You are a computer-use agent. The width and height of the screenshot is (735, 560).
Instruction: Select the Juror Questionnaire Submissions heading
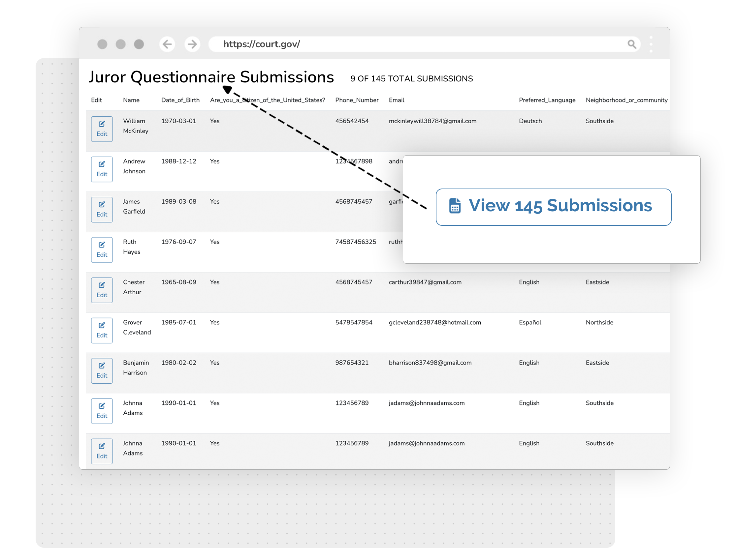(211, 77)
